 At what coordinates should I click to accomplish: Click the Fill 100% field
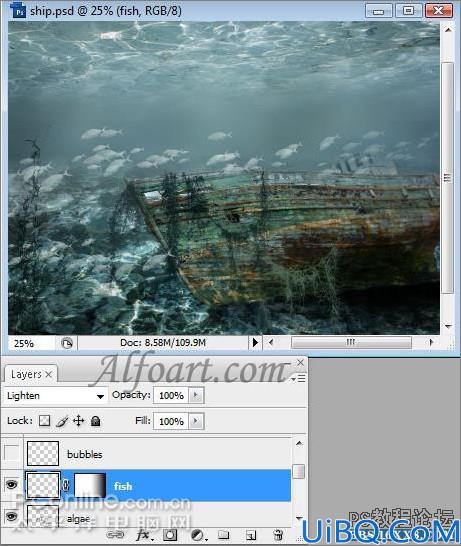pyautogui.click(x=171, y=421)
